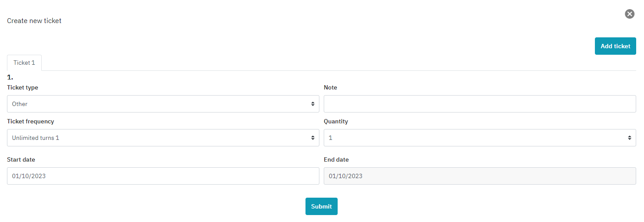Click the arrow icon in Ticket frequency select

tap(312, 138)
